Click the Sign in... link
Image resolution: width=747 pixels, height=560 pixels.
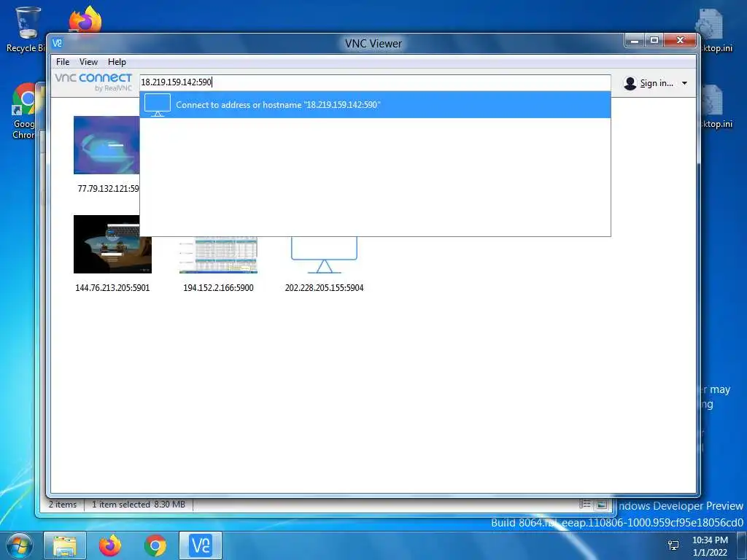pos(657,83)
